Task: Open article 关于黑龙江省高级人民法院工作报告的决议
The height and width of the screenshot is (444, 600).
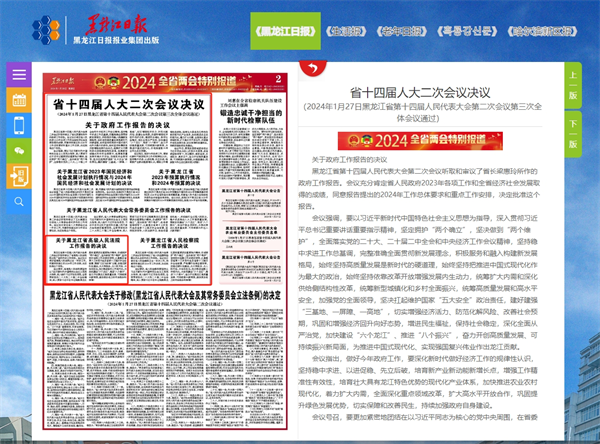Action: tap(88, 245)
